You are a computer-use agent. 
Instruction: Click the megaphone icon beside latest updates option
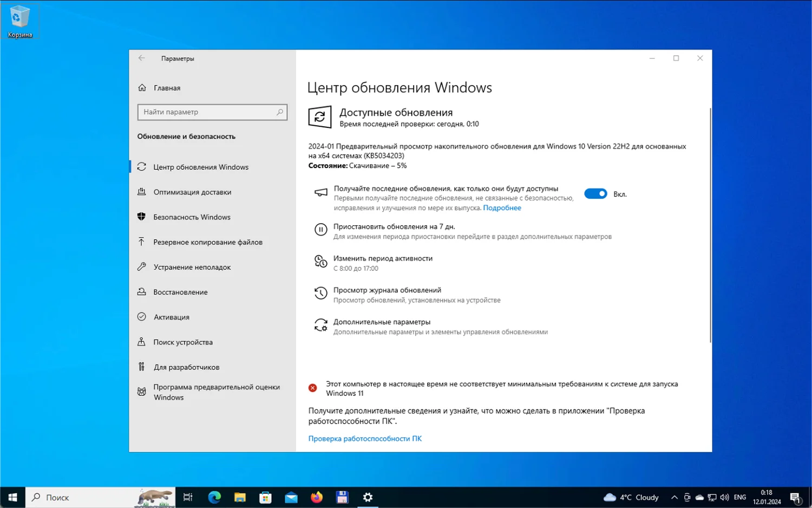pos(321,193)
